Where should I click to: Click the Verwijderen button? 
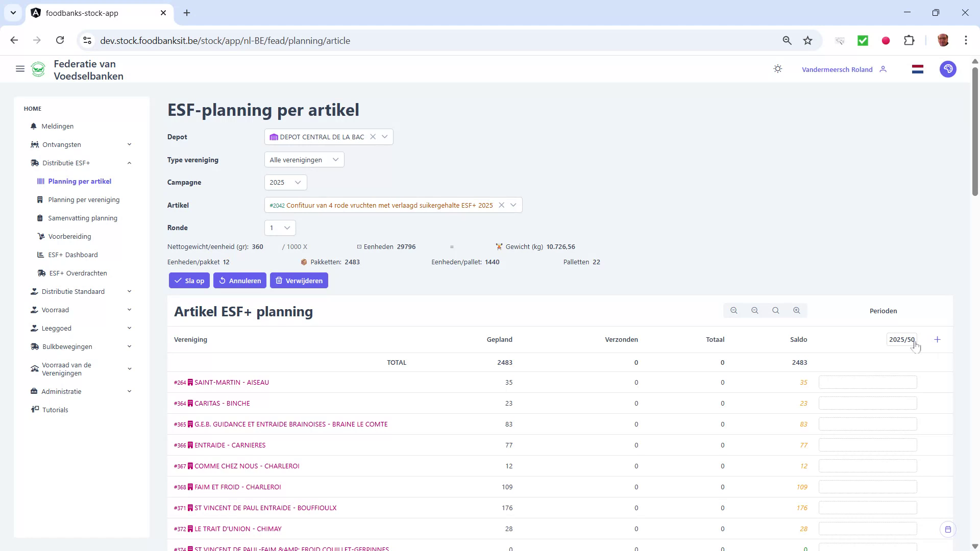[x=299, y=280]
